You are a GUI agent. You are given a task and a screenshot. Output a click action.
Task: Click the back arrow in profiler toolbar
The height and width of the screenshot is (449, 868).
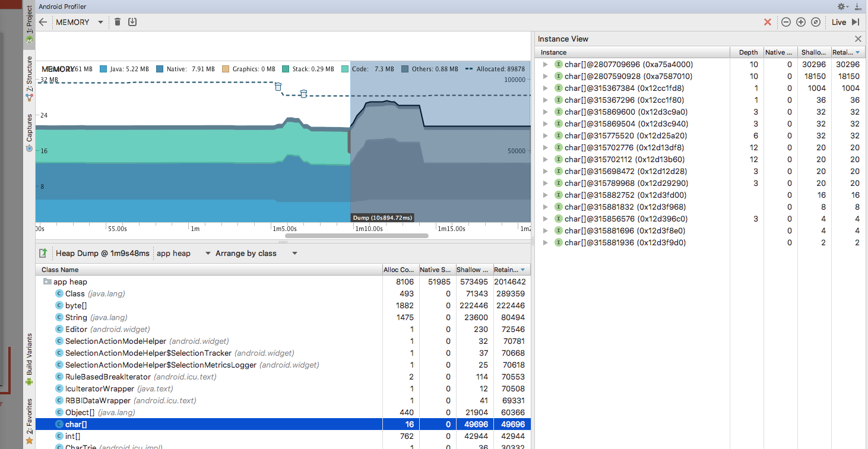click(x=43, y=22)
